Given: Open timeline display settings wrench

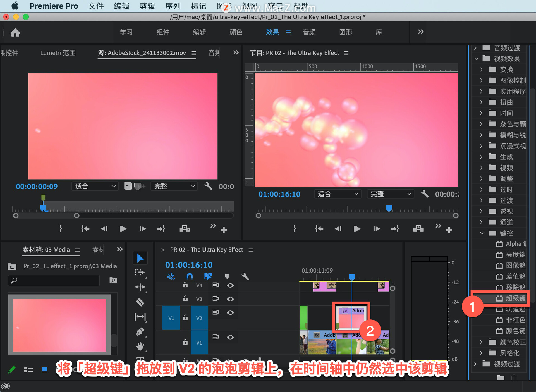Looking at the screenshot, I should [x=245, y=276].
